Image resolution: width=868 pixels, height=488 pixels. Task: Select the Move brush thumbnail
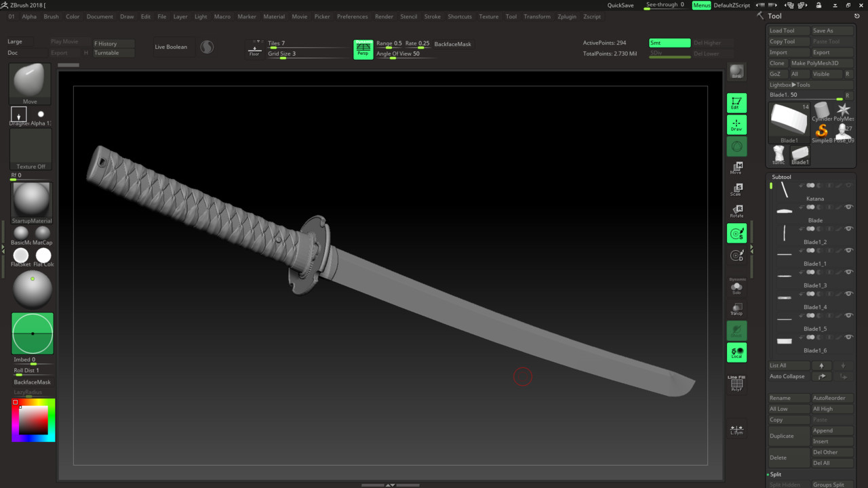pyautogui.click(x=31, y=84)
